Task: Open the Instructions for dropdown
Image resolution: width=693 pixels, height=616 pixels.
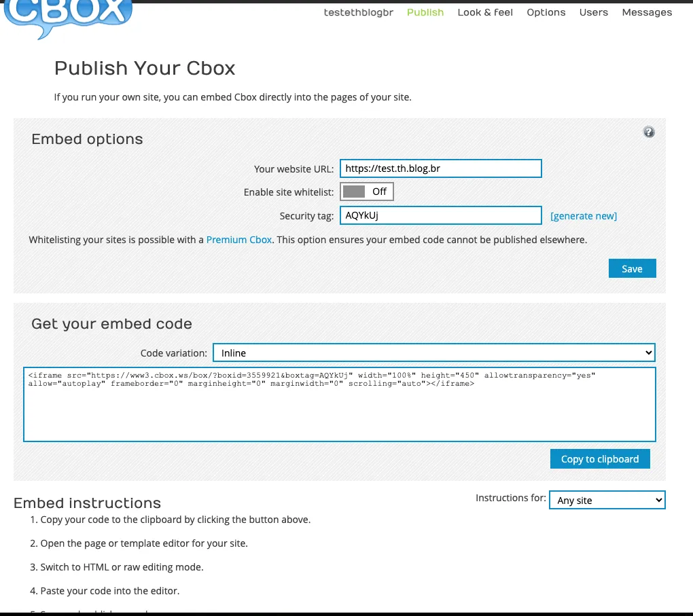Action: pos(607,501)
